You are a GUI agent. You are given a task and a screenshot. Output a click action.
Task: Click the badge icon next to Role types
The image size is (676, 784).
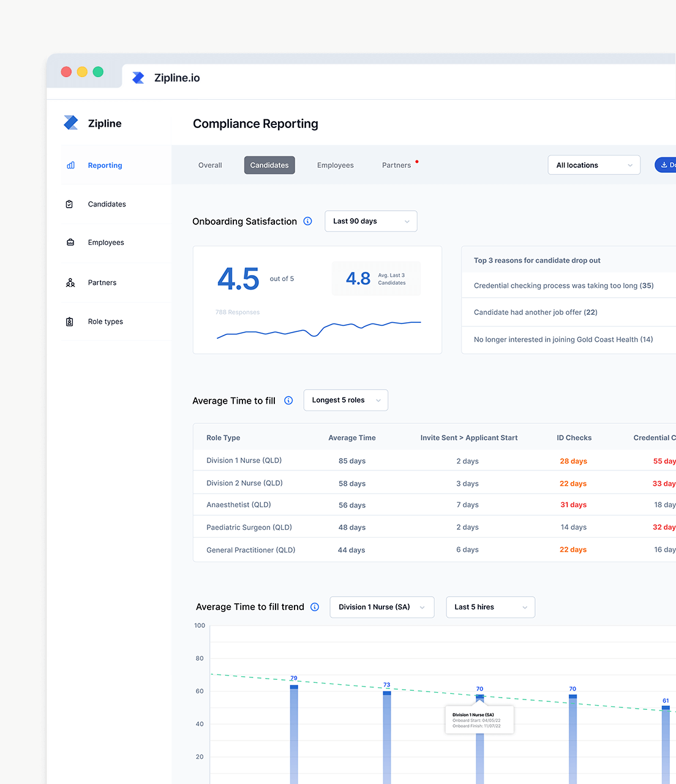pyautogui.click(x=69, y=321)
